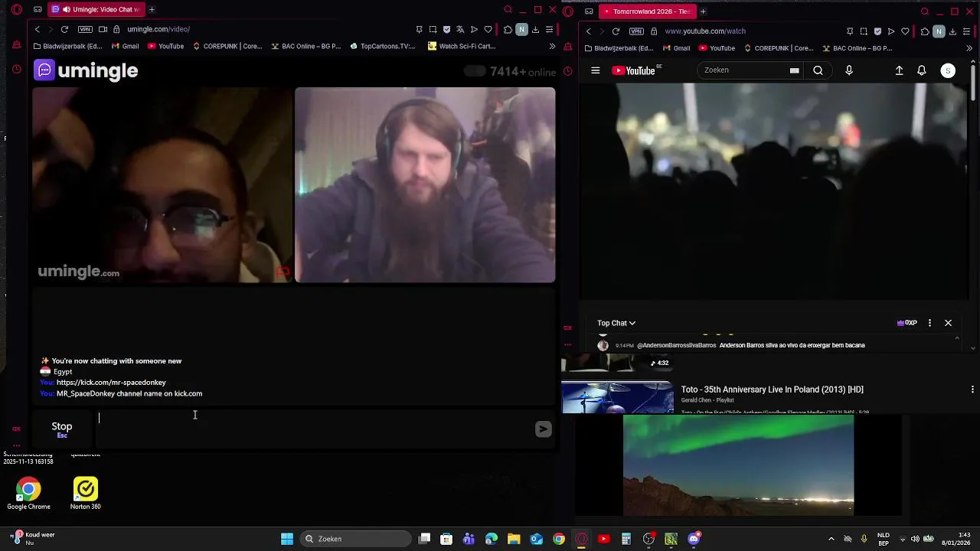Search with voice microphone on YouTube
Viewport: 980px width, 551px height.
pyautogui.click(x=848, y=70)
